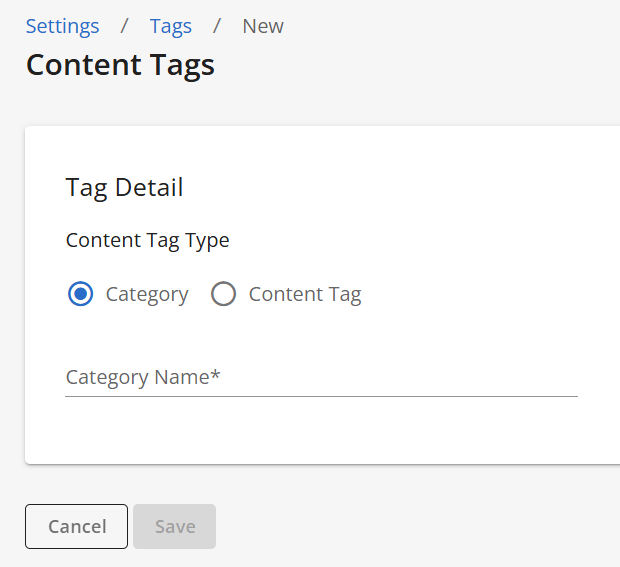
Task: Click the slash between Tags and New
Action: [217, 26]
